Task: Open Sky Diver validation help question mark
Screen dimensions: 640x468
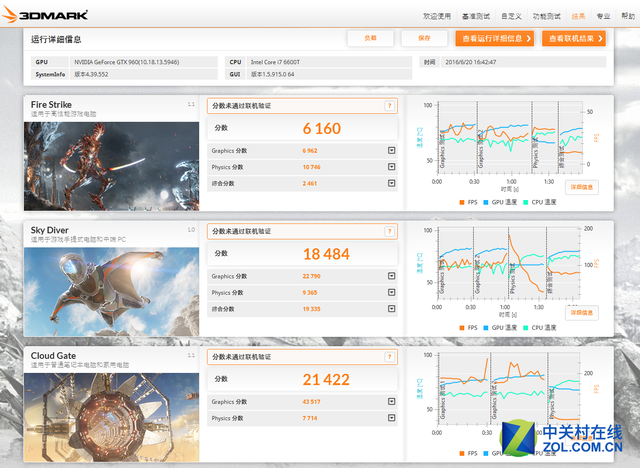Action: click(x=390, y=231)
